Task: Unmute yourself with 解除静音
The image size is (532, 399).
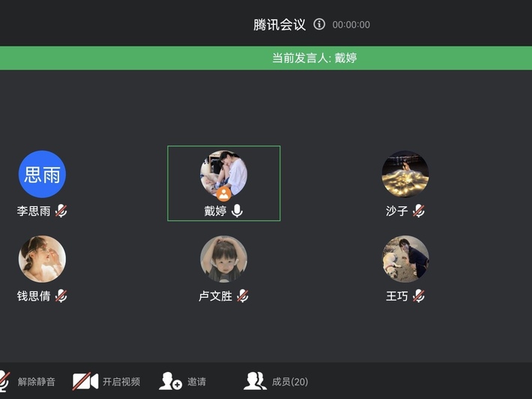Action: (x=28, y=381)
